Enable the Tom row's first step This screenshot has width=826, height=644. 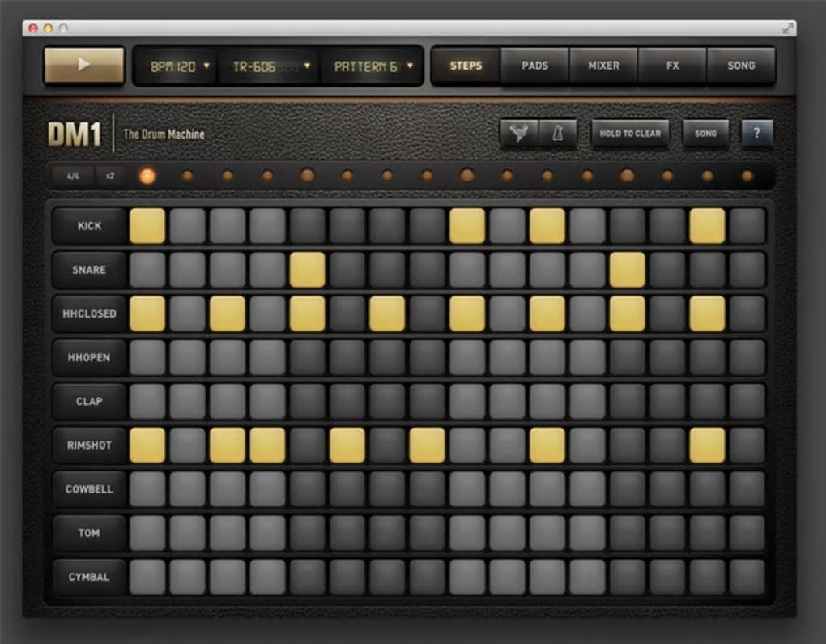coord(147,533)
